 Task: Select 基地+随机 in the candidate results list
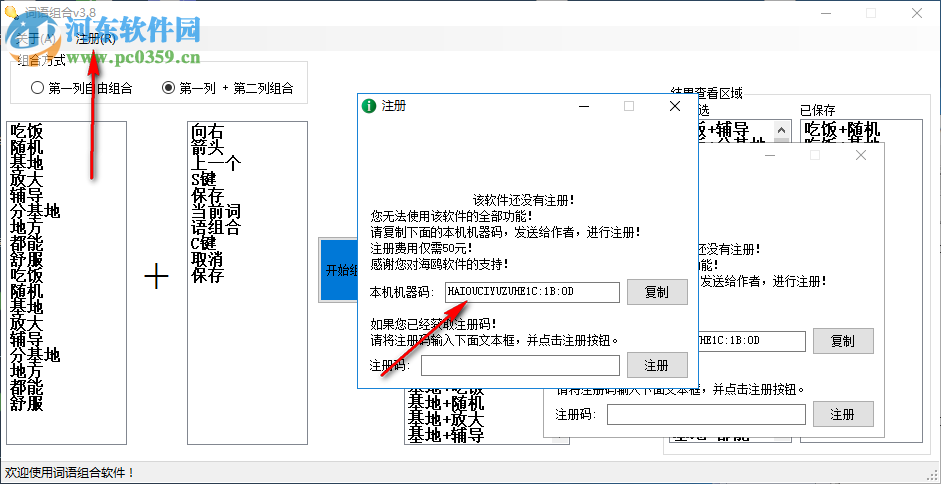click(x=446, y=403)
